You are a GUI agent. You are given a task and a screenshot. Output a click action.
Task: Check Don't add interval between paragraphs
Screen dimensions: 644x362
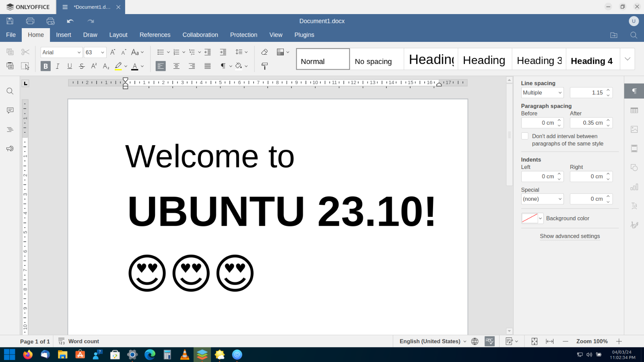pos(525,136)
